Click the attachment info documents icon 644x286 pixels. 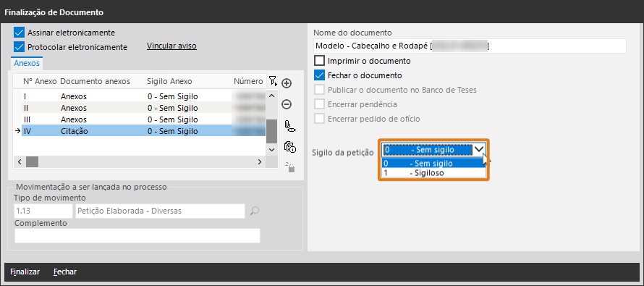tap(290, 147)
